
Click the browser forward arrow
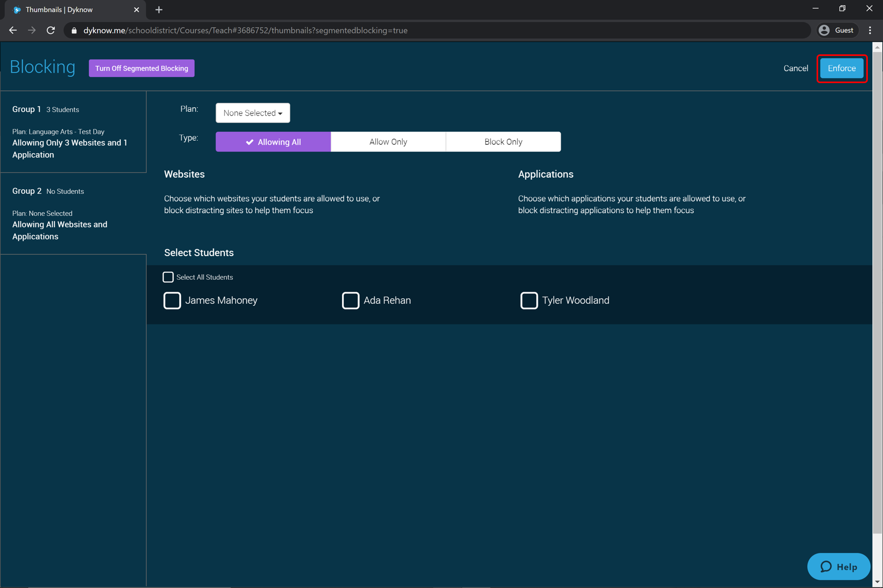click(x=32, y=30)
